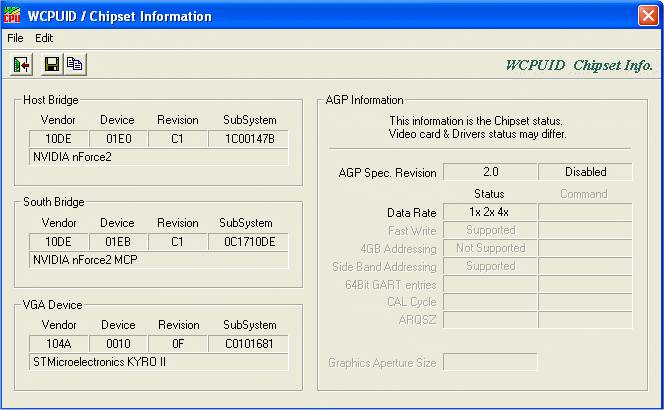Click the Graphics Aperture Size field
The image size is (664, 410).
click(x=490, y=362)
